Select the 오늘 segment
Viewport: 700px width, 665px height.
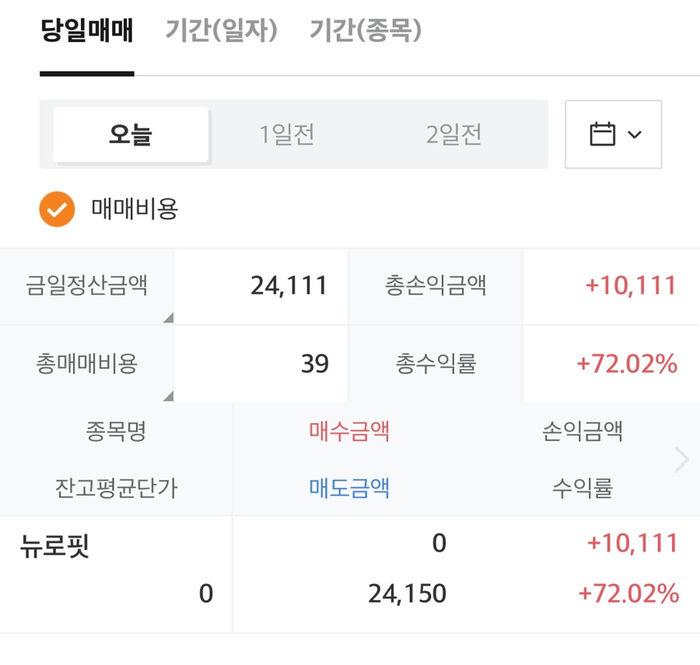click(131, 134)
